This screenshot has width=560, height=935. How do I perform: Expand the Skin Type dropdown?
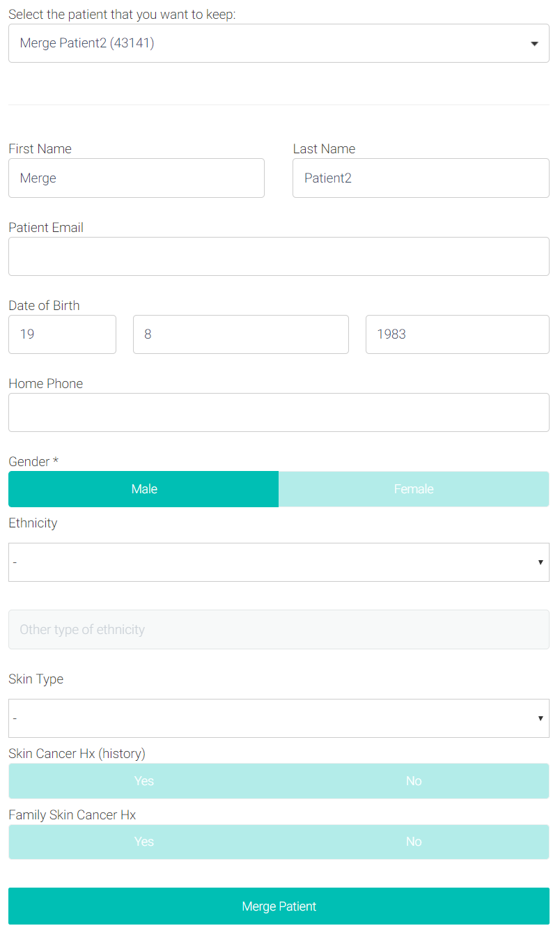click(x=272, y=718)
